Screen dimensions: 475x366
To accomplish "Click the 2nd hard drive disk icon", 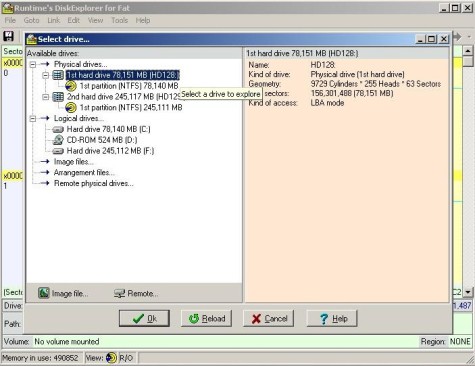I will click(58, 97).
